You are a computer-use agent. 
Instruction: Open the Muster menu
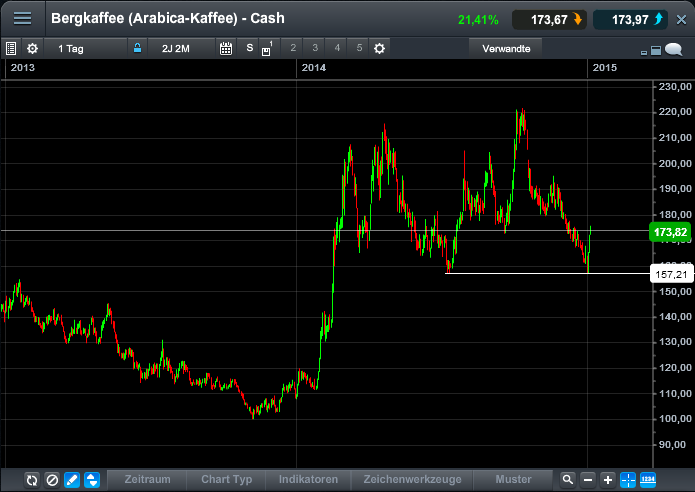[x=513, y=480]
